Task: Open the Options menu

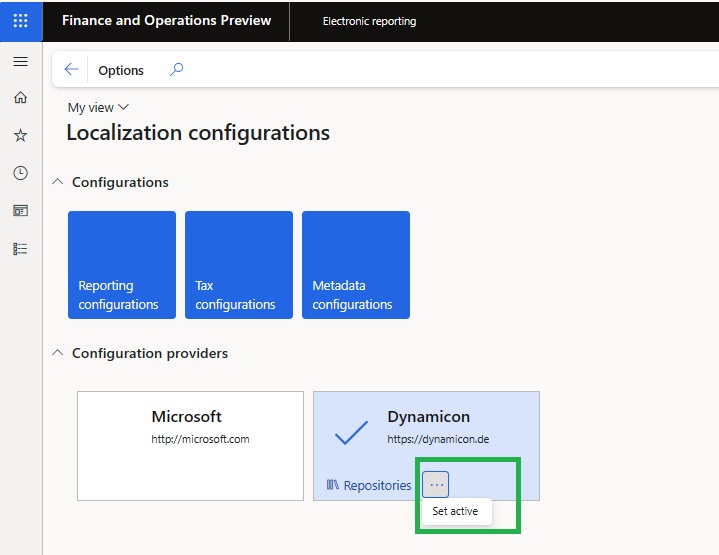Action: point(121,70)
